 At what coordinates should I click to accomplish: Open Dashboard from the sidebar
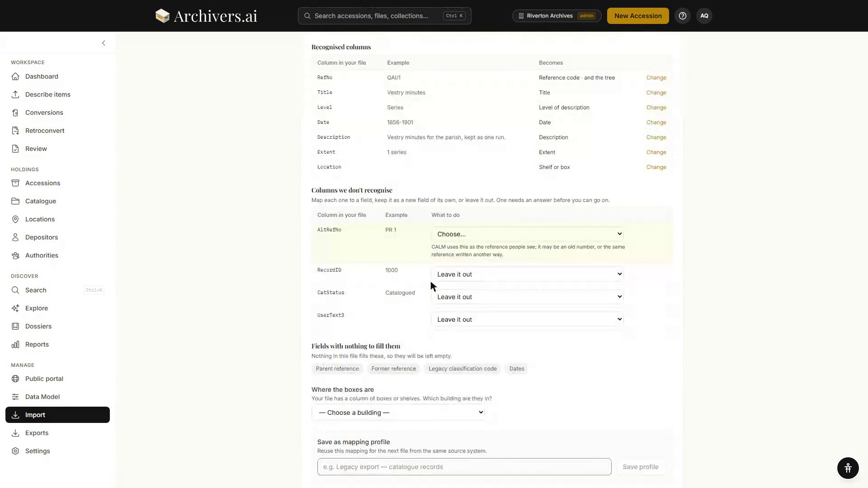(x=57, y=76)
